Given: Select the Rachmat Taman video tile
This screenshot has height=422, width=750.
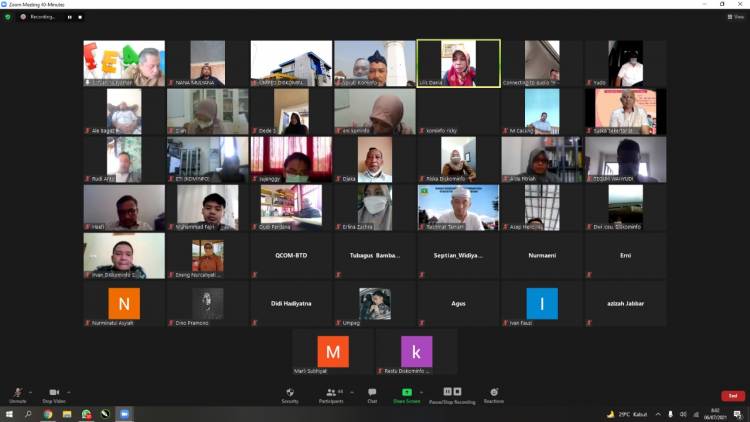Looking at the screenshot, I should click(x=458, y=207).
